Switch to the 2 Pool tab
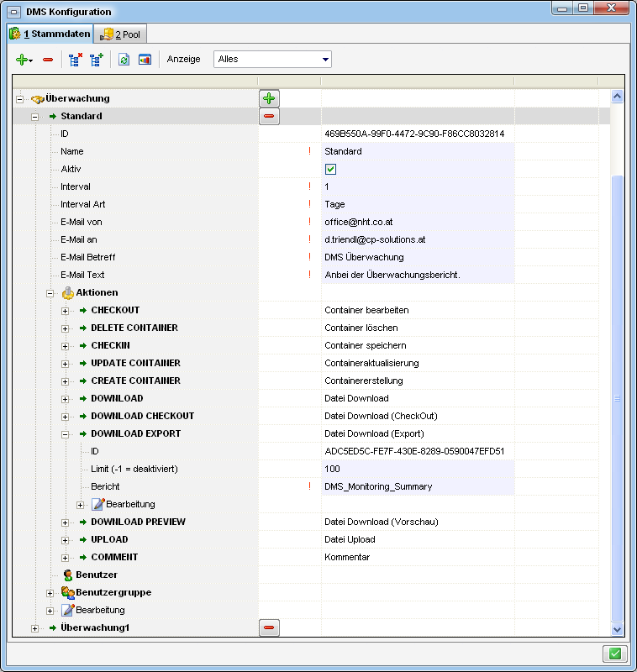 (120, 34)
